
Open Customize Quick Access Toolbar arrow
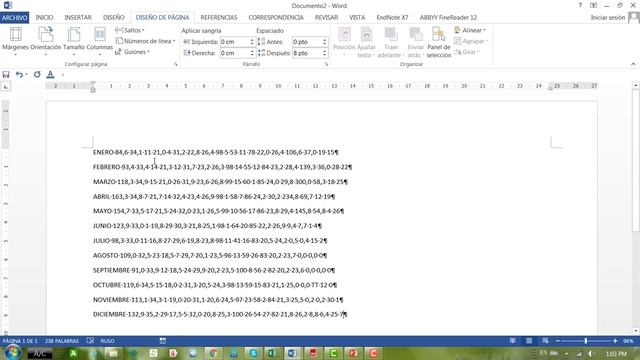[63, 75]
